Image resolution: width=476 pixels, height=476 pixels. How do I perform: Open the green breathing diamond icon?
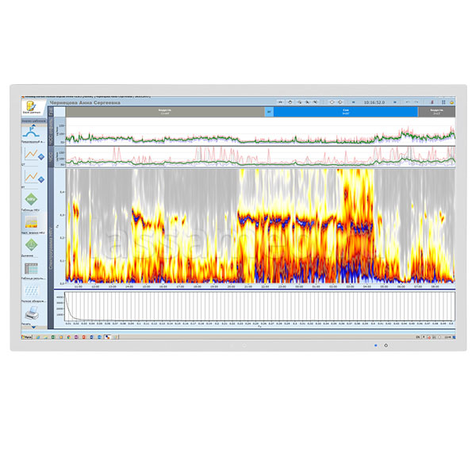pyautogui.click(x=31, y=245)
